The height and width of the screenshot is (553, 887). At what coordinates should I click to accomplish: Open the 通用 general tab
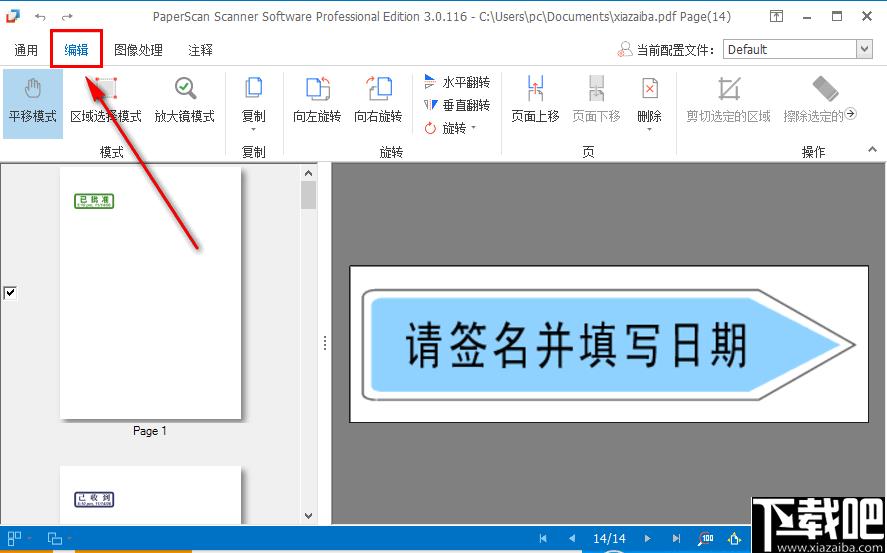tap(26, 50)
